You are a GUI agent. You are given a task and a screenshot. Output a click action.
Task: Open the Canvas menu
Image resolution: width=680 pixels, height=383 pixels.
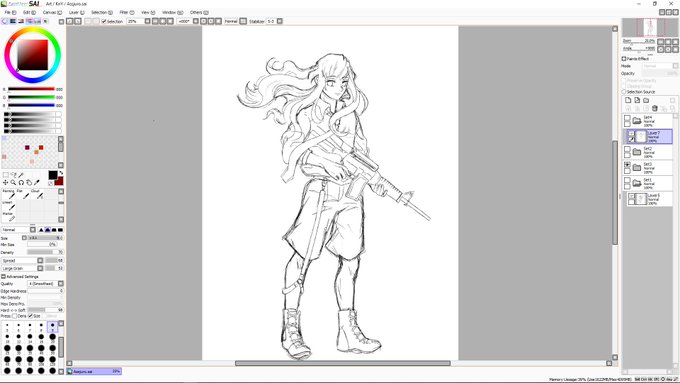[52, 13]
